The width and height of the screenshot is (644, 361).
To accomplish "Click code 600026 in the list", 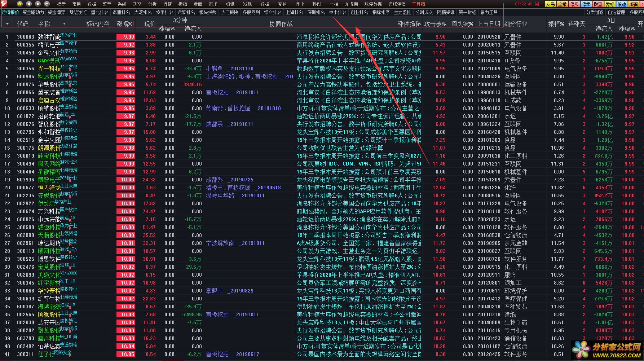I will click(x=26, y=219).
